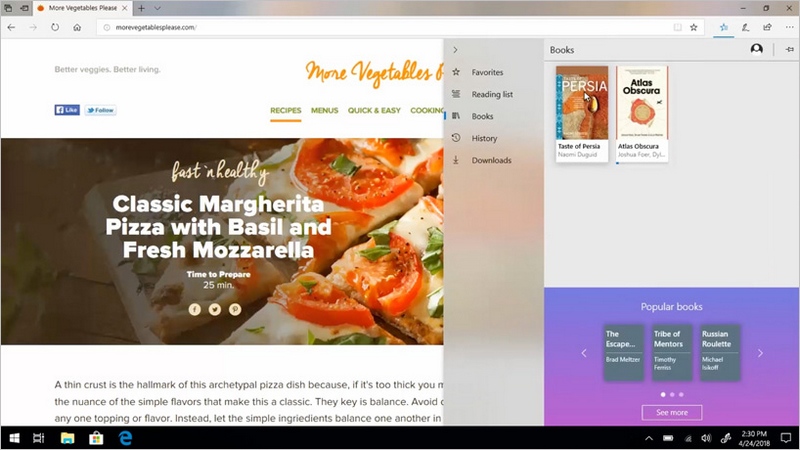Click the Add notes pen icon

click(745, 27)
